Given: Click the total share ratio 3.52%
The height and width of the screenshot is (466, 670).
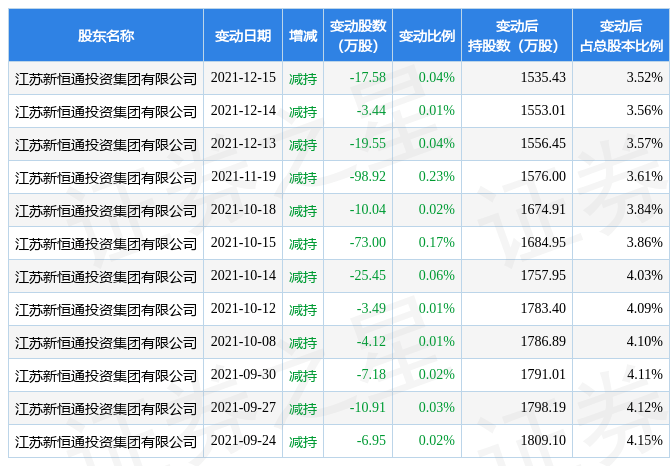Looking at the screenshot, I should point(644,77).
